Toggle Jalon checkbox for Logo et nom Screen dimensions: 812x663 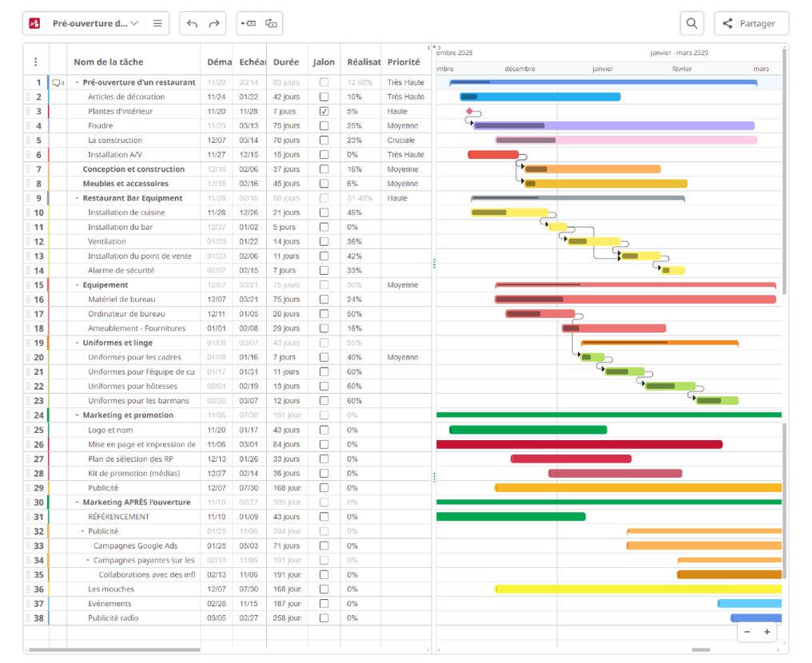click(x=324, y=430)
